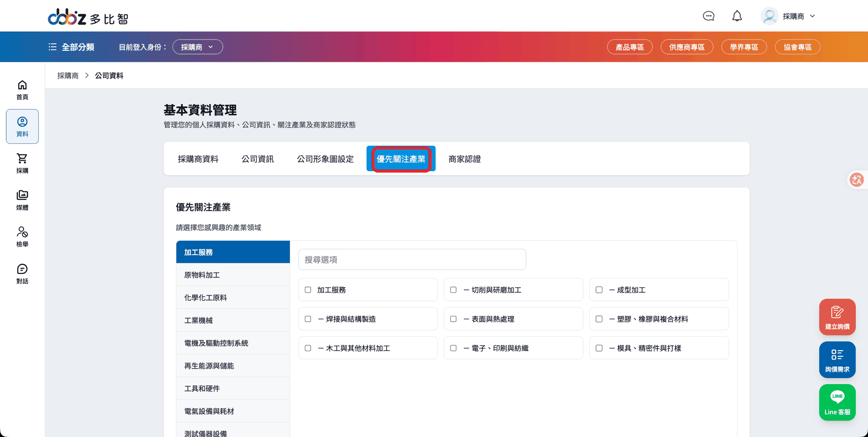Select 電機及驅動控制系統 category
The width and height of the screenshot is (868, 437).
point(233,343)
